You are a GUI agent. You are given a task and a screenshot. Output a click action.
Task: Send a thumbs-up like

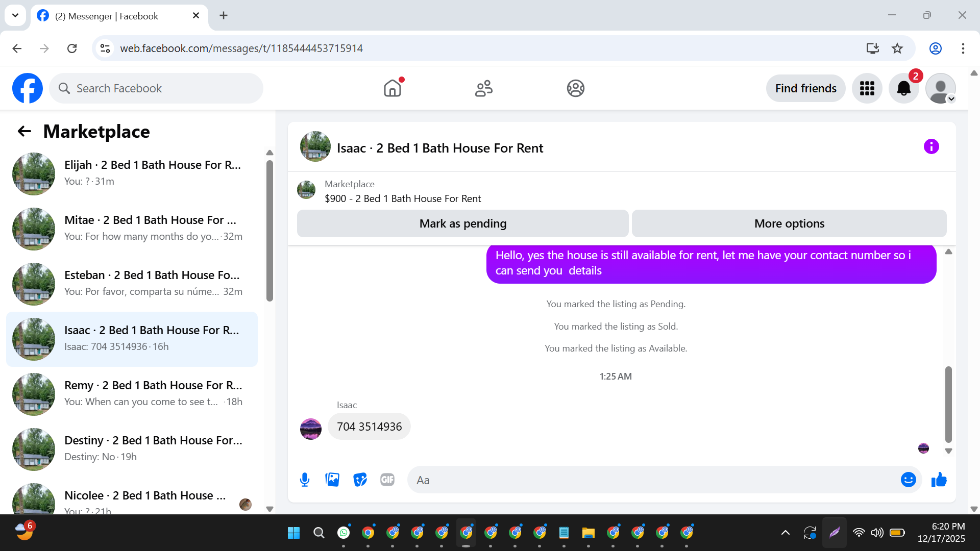pyautogui.click(x=939, y=480)
